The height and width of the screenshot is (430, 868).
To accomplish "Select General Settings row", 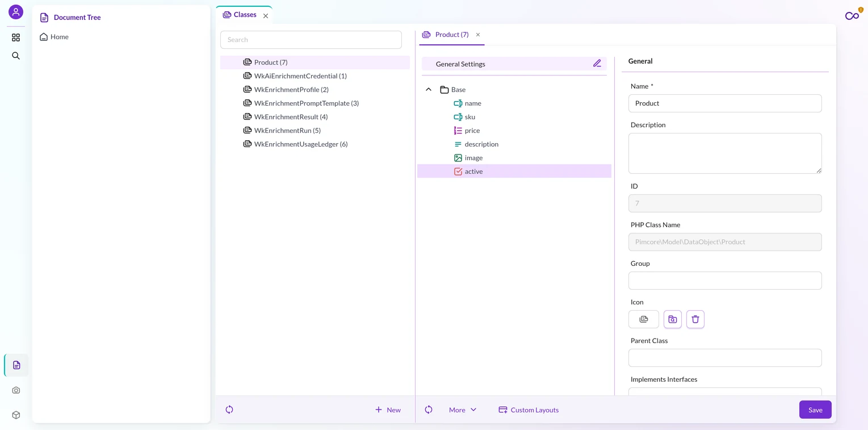I will (x=514, y=64).
